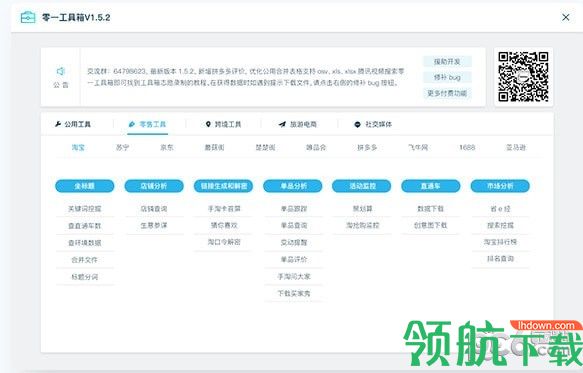Image resolution: width=583 pixels, height=373 pixels.
Task: Open the 查直通车数 tool
Action: pyautogui.click(x=84, y=226)
